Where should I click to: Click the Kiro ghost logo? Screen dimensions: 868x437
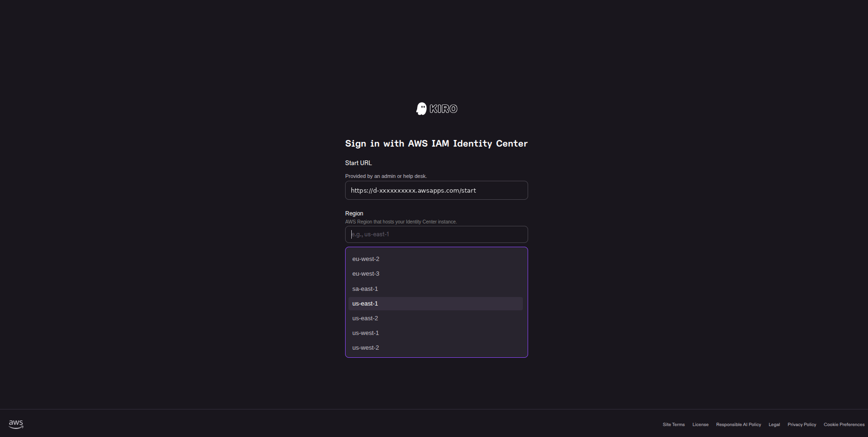[x=437, y=109]
